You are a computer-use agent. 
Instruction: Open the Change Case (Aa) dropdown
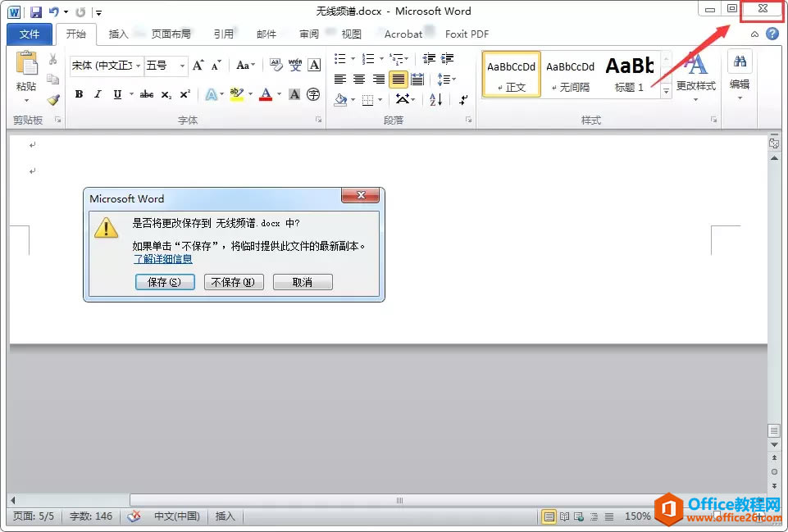coord(246,65)
